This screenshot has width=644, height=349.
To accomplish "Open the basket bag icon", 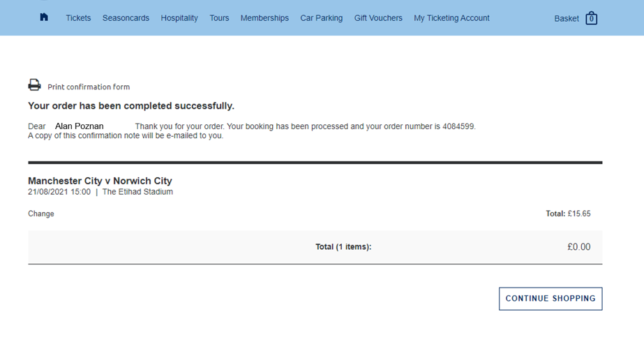I will (x=592, y=18).
